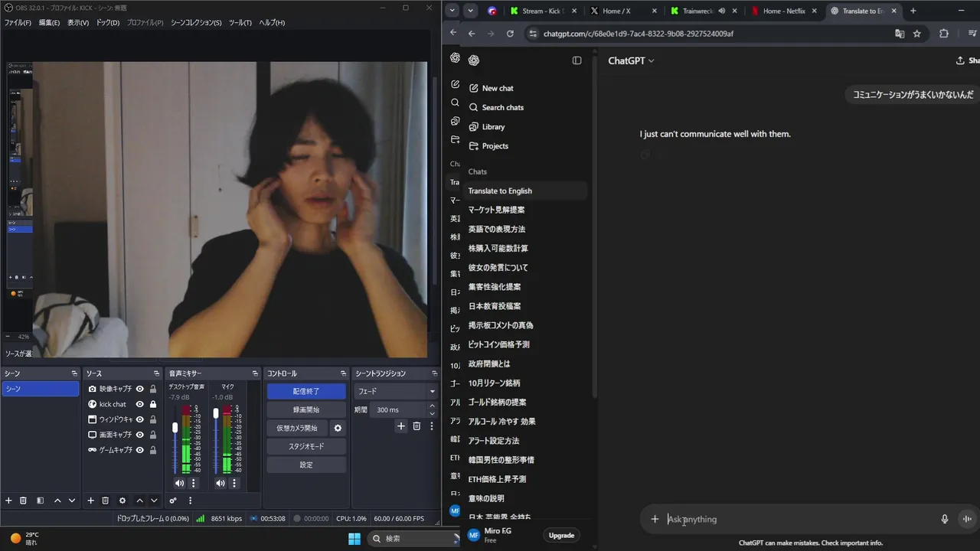This screenshot has height=551, width=980.
Task: Add a new scene in OBS Scenes panel
Action: pyautogui.click(x=8, y=500)
